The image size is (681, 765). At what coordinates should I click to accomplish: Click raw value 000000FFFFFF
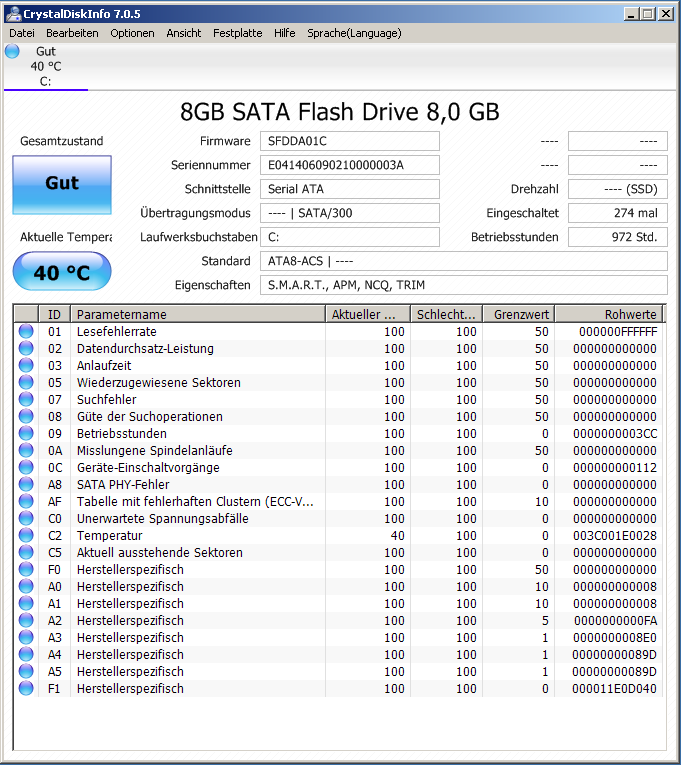click(x=618, y=331)
